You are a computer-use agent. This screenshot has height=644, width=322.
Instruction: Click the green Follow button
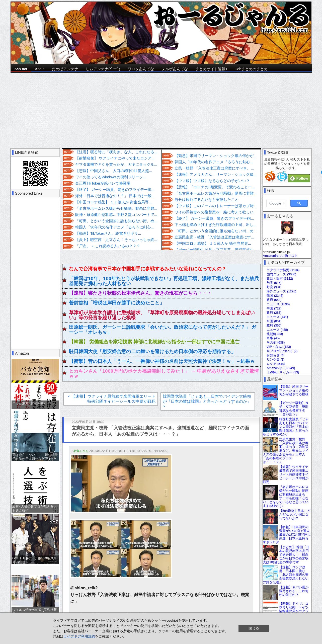pos(299,178)
